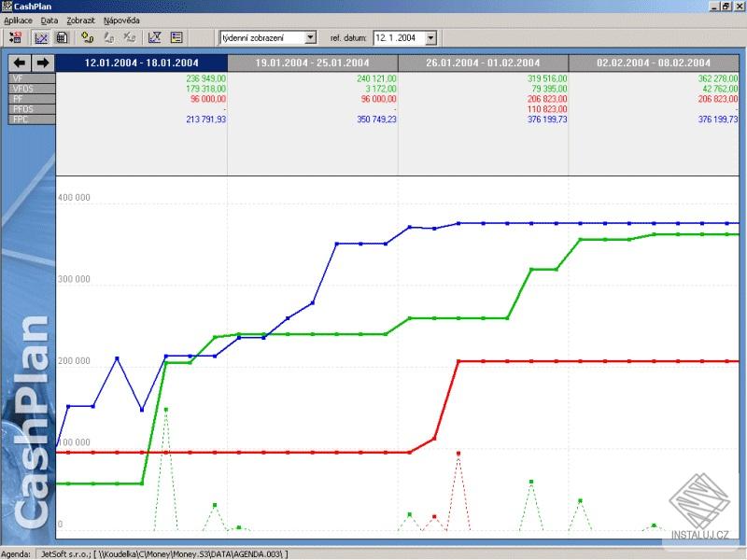Screen dimensions: 747x560
Task: Click the CashPlan title bar icon
Action: click(7, 7)
